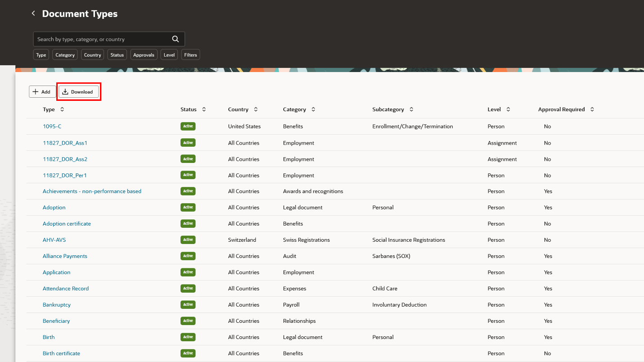This screenshot has height=362, width=644.
Task: Click the Active badge in the 1095-C row
Action: (x=188, y=127)
